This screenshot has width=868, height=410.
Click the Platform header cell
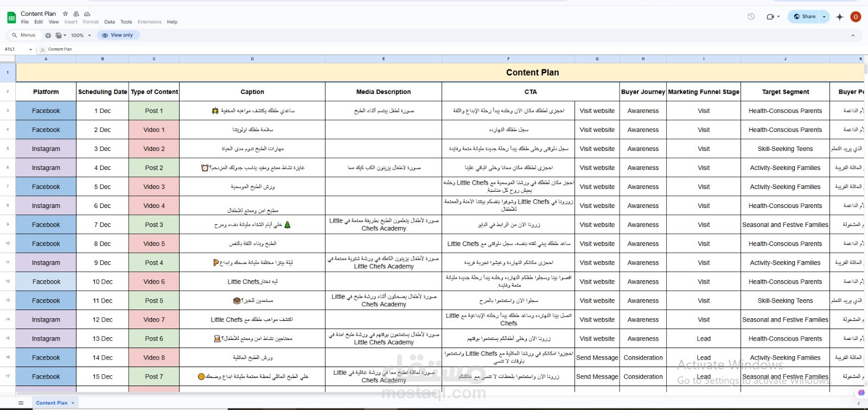[46, 92]
